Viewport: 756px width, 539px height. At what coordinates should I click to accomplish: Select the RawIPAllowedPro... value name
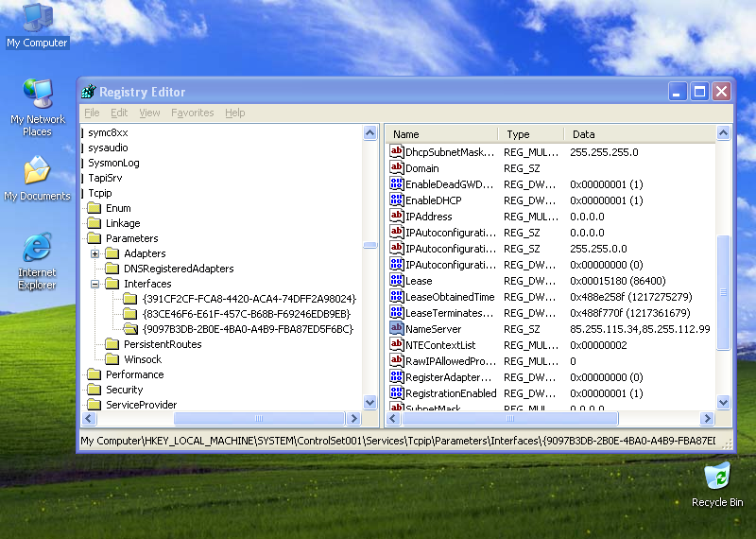pos(451,361)
